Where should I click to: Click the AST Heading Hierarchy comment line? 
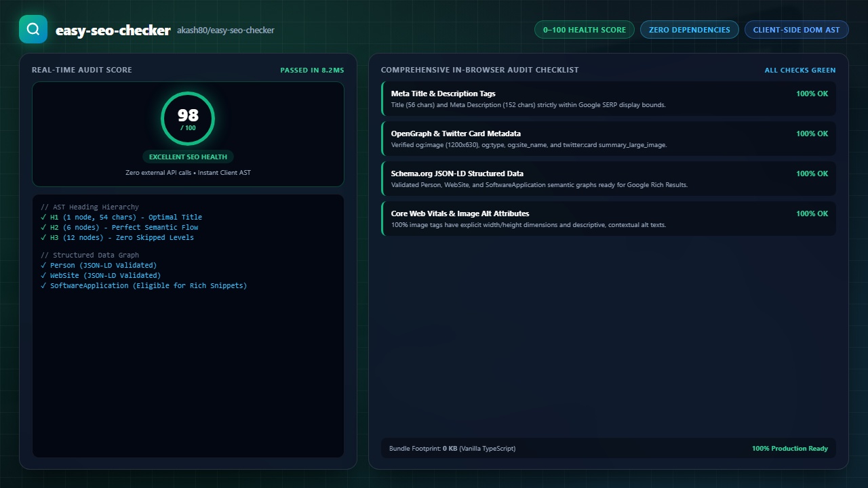coord(90,207)
